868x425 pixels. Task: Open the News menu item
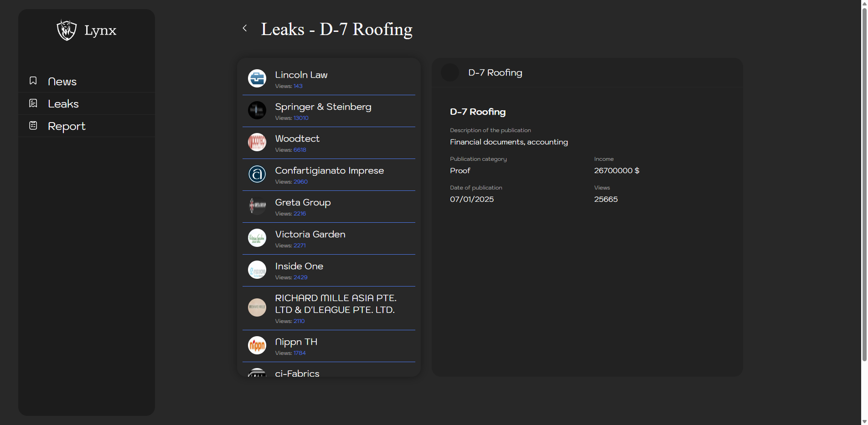(62, 82)
